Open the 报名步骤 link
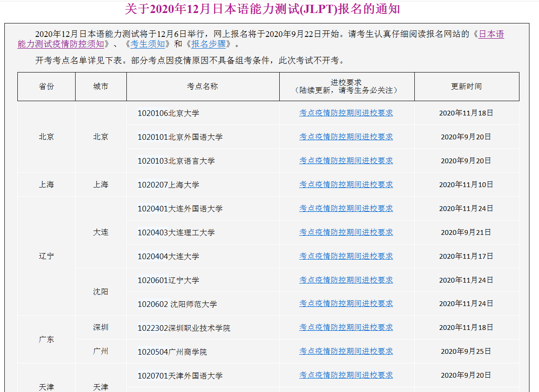The height and width of the screenshot is (392, 539). (x=208, y=44)
